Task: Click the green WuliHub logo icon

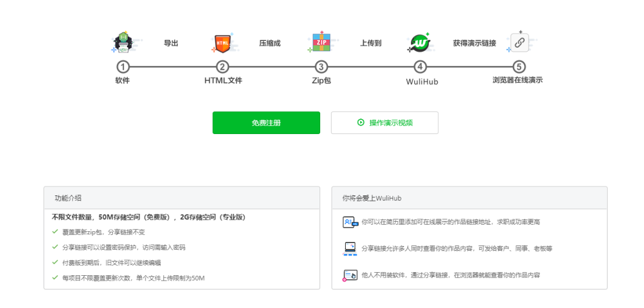Action: pyautogui.click(x=420, y=43)
